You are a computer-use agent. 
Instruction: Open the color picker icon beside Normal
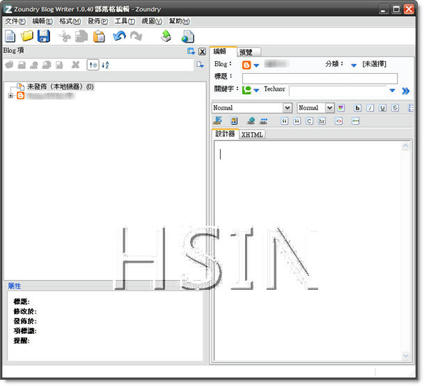pyautogui.click(x=341, y=108)
